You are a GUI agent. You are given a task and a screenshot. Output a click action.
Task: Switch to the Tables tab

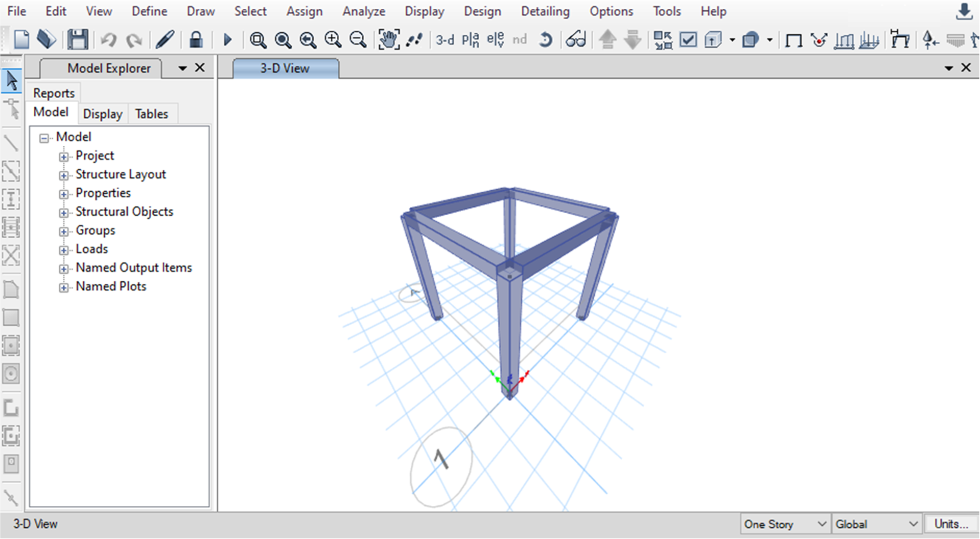(151, 114)
